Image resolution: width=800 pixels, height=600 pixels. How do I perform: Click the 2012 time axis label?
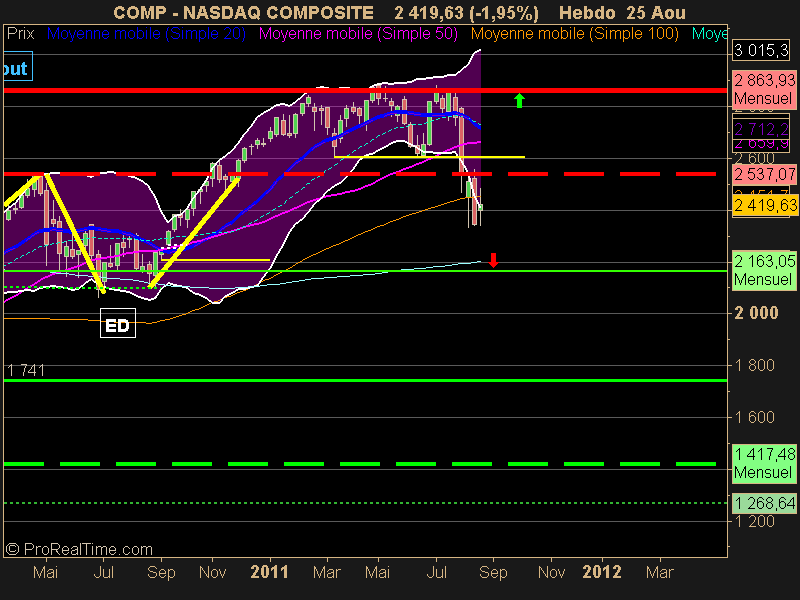pos(602,572)
